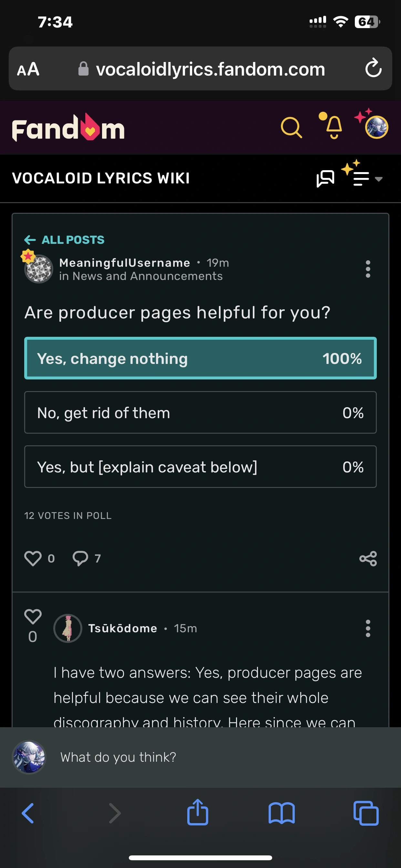Show open Safari tabs
401x868 pixels.
click(366, 813)
